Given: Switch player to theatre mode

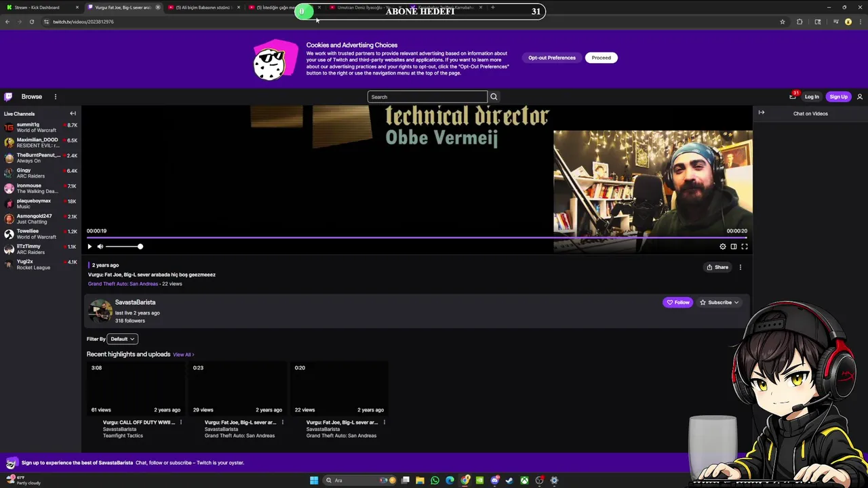Looking at the screenshot, I should [734, 247].
